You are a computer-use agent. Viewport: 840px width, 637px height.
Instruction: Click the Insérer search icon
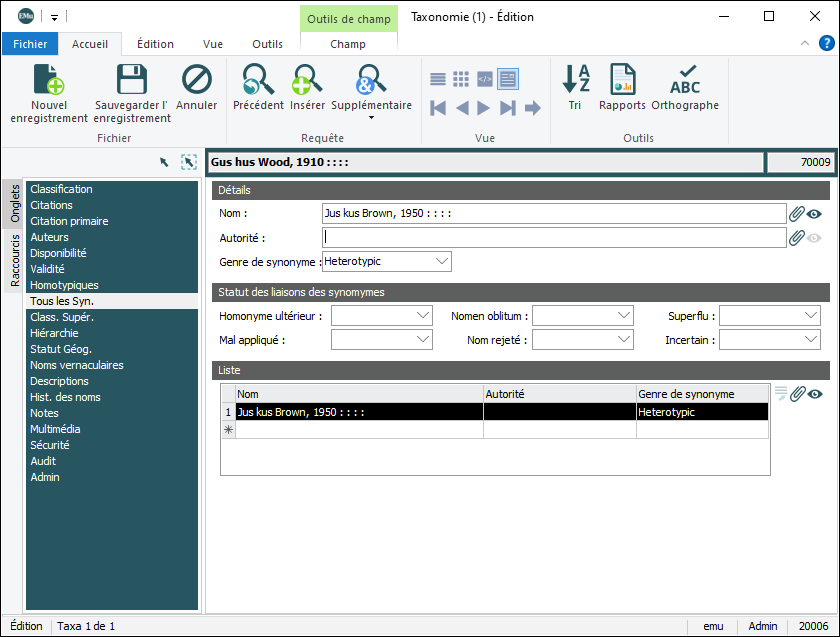(x=307, y=80)
